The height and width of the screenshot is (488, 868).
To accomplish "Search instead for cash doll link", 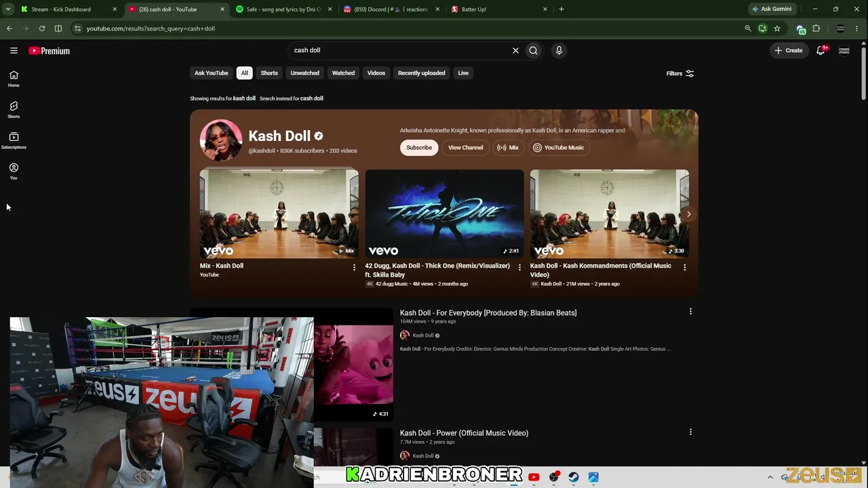I will pos(311,98).
